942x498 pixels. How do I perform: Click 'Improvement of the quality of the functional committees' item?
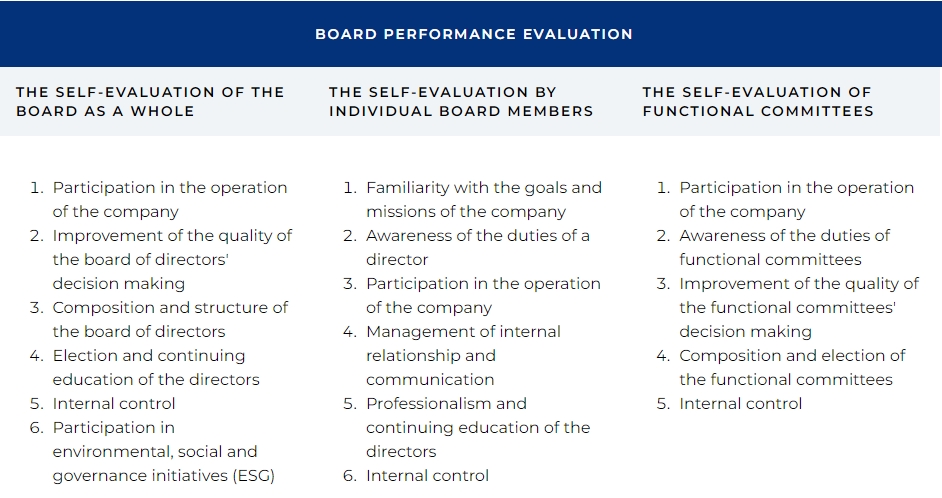tap(799, 308)
